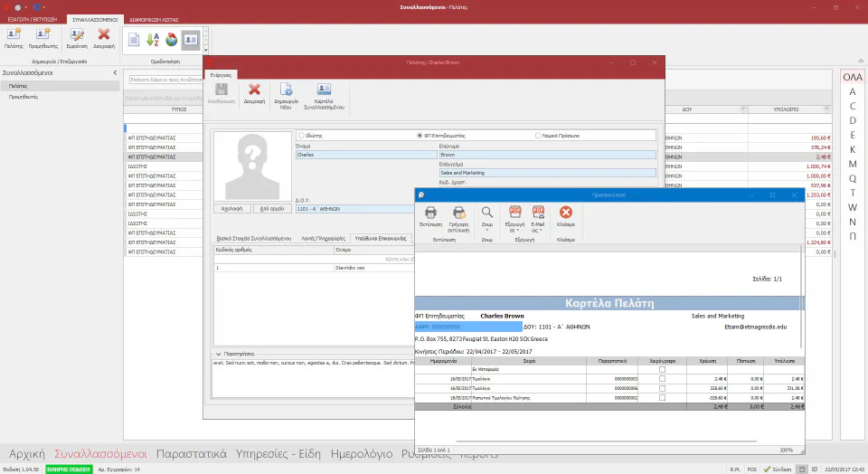Go to Ημερολόγιο in bottom navigation
The image size is (868, 474).
click(x=362, y=454)
